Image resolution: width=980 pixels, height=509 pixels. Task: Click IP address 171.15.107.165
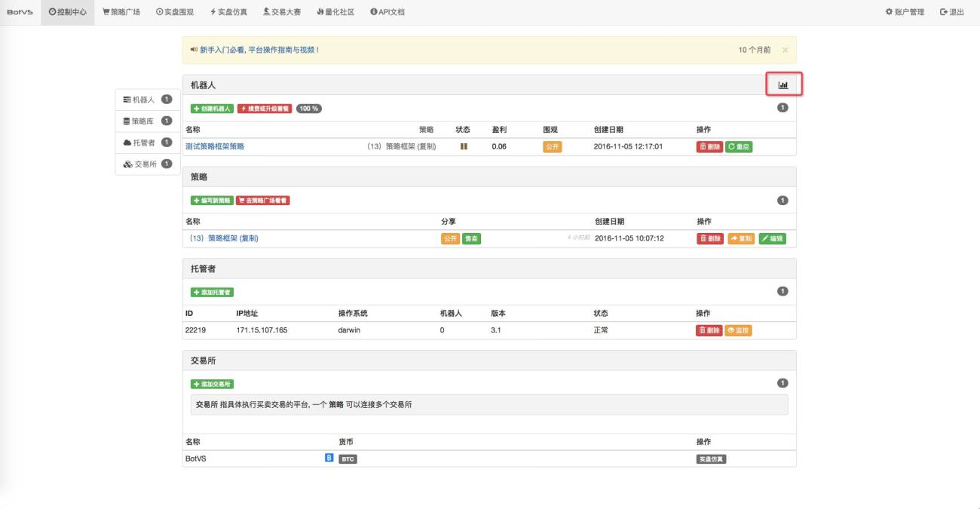[x=262, y=330]
